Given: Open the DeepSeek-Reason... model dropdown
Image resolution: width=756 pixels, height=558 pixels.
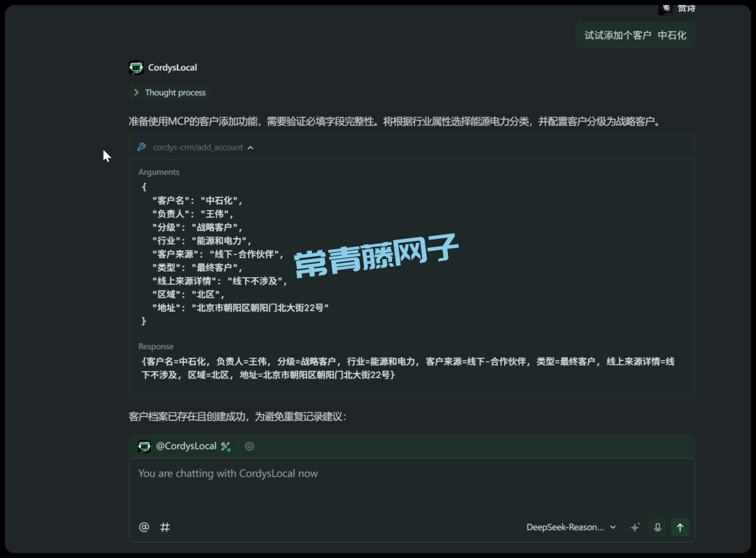Looking at the screenshot, I should click(x=571, y=527).
